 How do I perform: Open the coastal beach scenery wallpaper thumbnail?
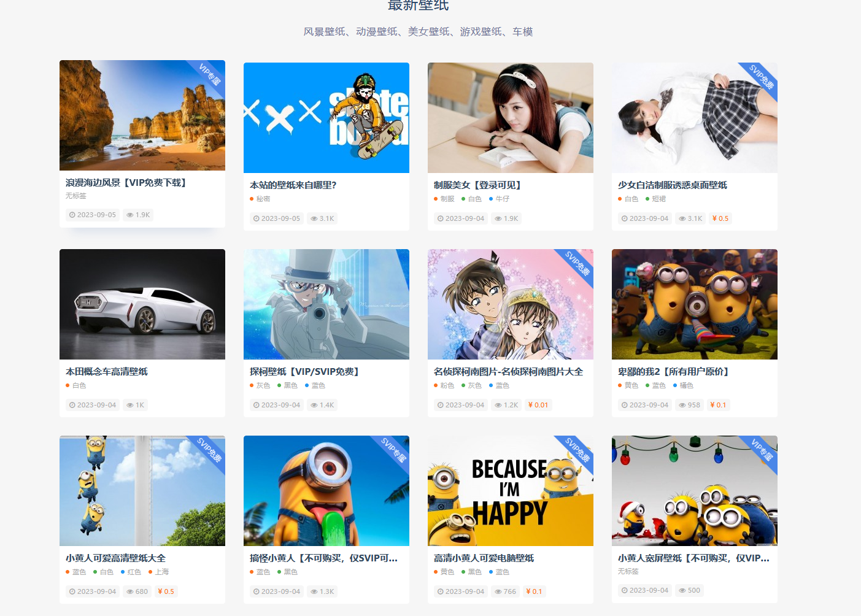tap(142, 115)
